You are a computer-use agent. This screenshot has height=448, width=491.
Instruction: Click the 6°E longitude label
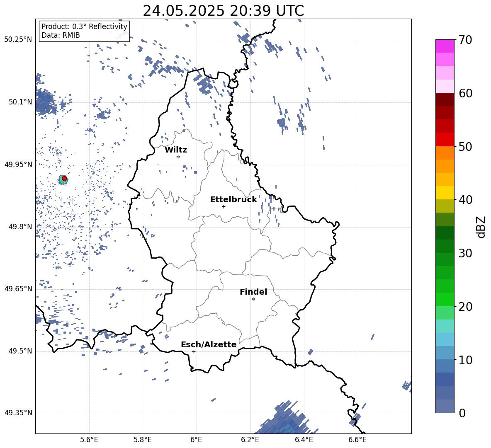pos(196,440)
